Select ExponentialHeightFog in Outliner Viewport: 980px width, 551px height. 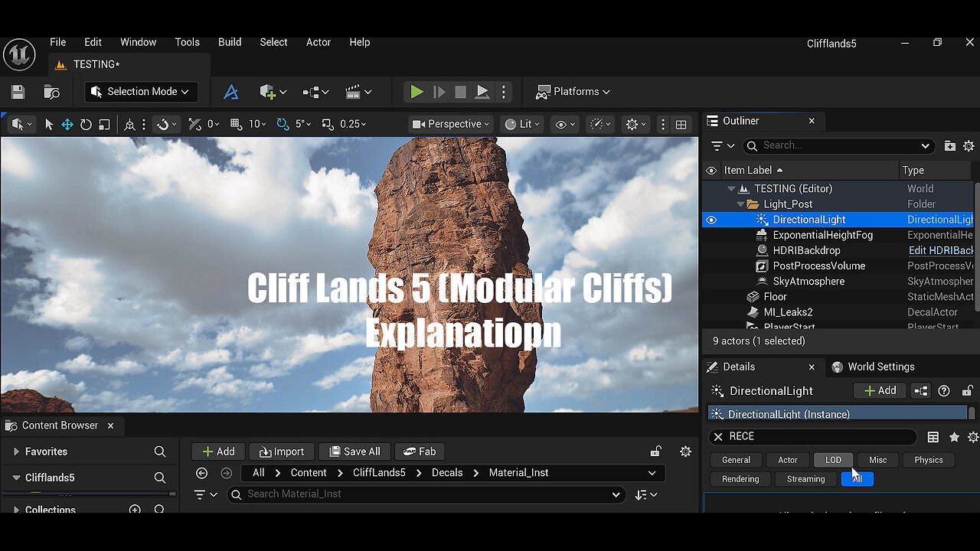(x=823, y=235)
